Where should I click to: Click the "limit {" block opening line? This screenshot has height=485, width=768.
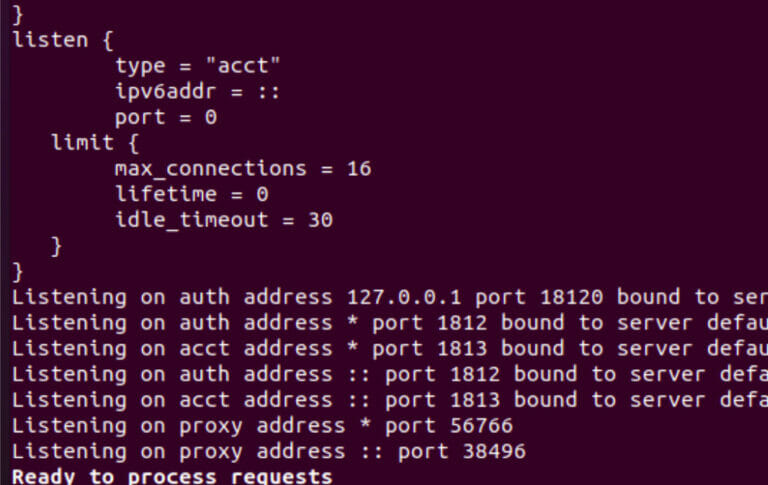94,143
